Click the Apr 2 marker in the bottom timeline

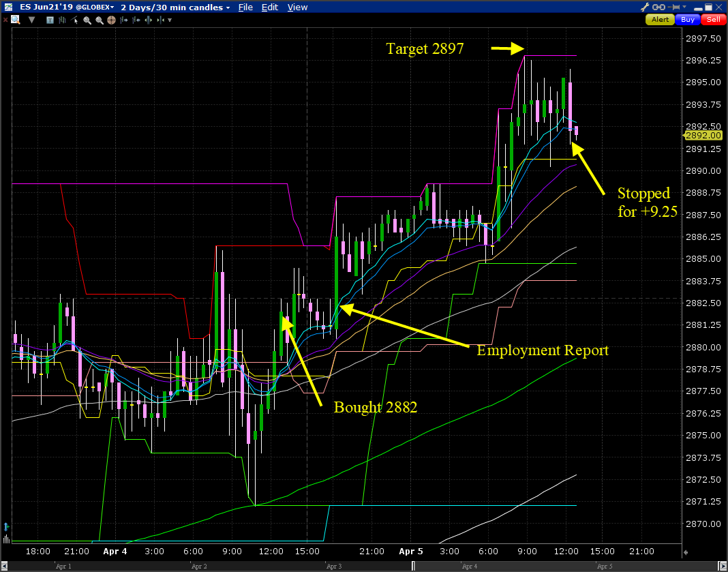click(199, 567)
